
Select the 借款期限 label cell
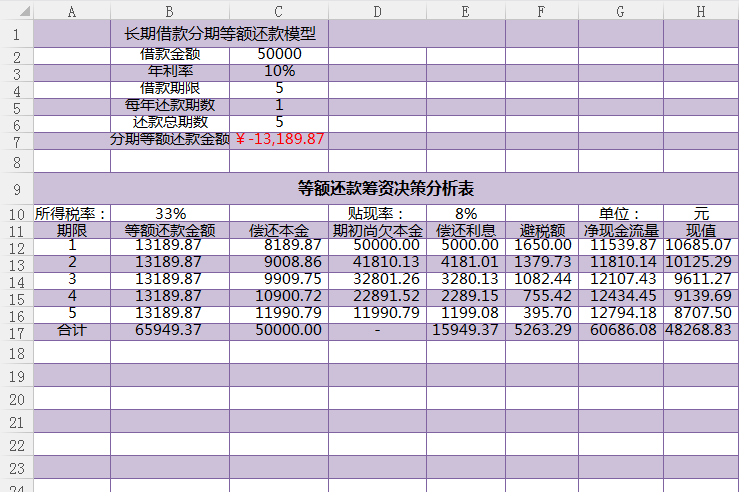170,88
